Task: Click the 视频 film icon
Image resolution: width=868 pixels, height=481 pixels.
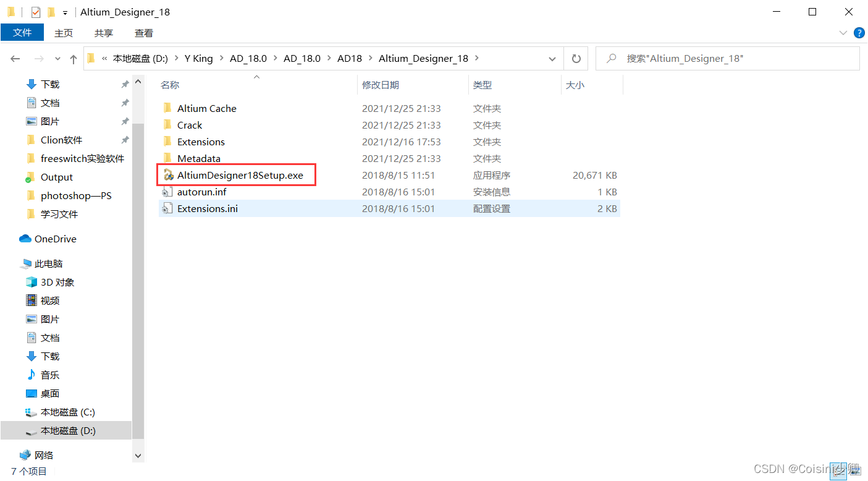Action: [x=32, y=300]
